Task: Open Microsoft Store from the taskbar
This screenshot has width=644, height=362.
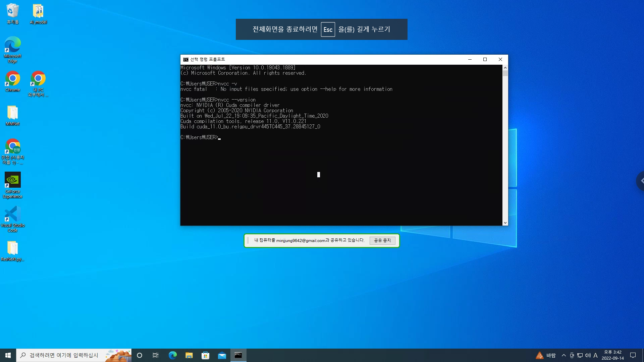Action: (x=205, y=355)
